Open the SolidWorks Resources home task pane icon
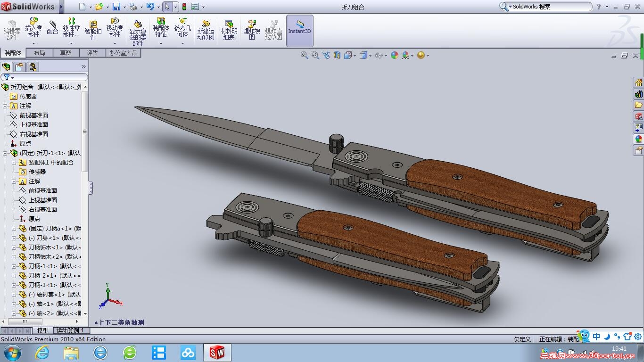 point(638,82)
